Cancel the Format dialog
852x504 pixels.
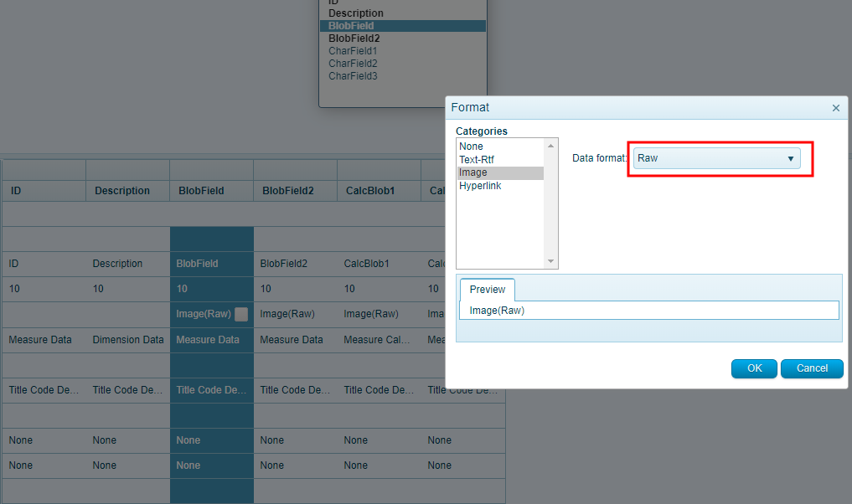tap(812, 368)
